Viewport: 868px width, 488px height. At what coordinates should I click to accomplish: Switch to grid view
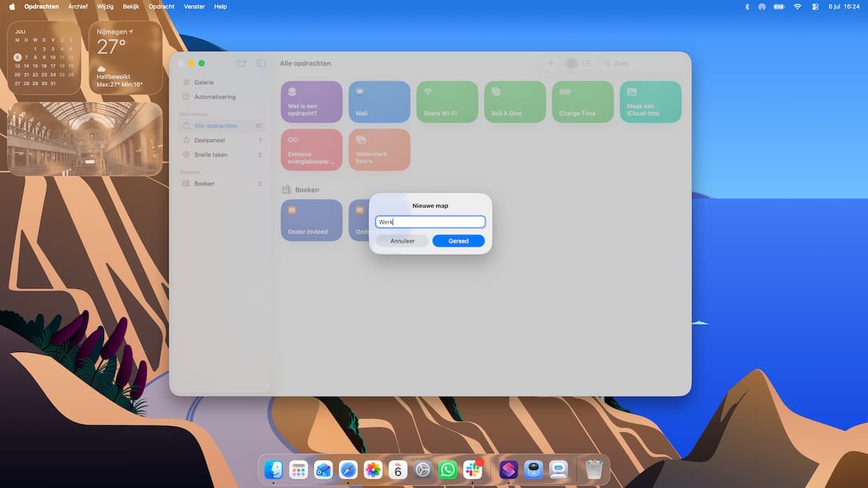[x=571, y=64]
